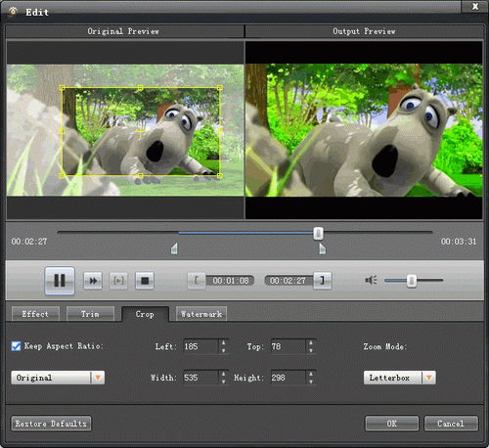Click the volume slider handle
Viewport: 489px width, 448px height.
pyautogui.click(x=412, y=281)
